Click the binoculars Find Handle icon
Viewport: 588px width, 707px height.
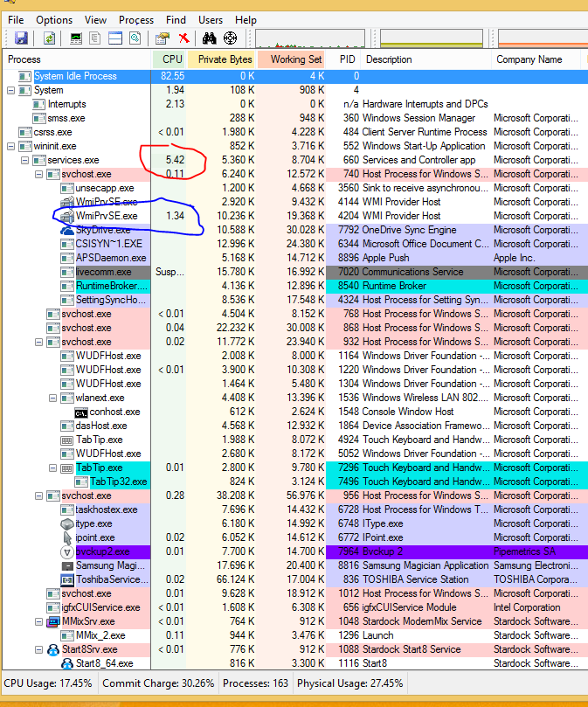(x=209, y=38)
